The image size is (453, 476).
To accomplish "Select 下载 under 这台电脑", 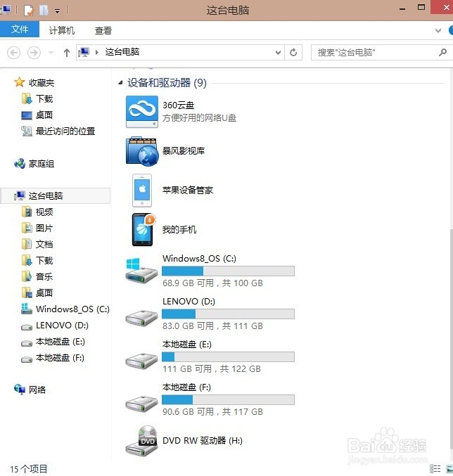I will pos(44,260).
